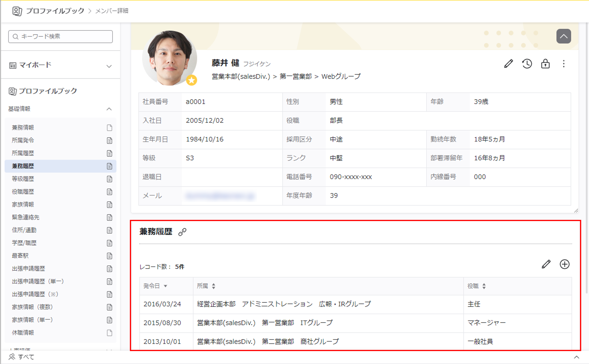Screen dimensions: 589x364
Task: Click the すべて filter at bottom
Action: (x=22, y=357)
